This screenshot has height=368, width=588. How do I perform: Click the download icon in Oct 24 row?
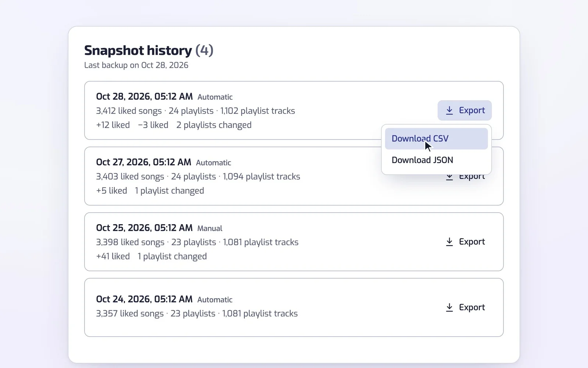click(x=449, y=307)
